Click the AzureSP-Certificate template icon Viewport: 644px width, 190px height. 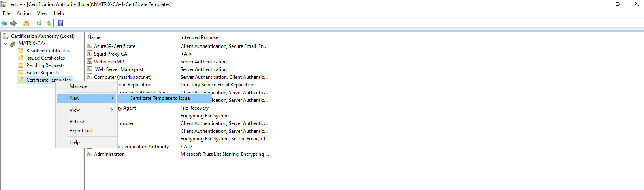(90, 46)
